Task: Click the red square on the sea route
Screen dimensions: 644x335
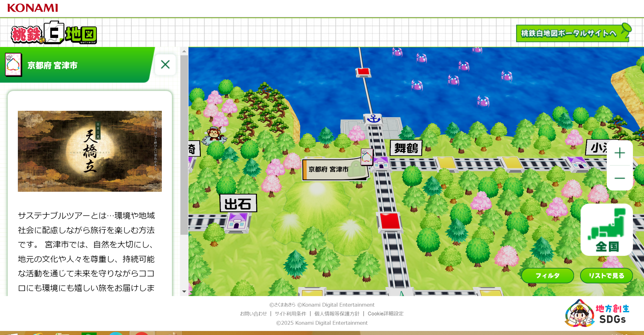Action: click(x=363, y=72)
